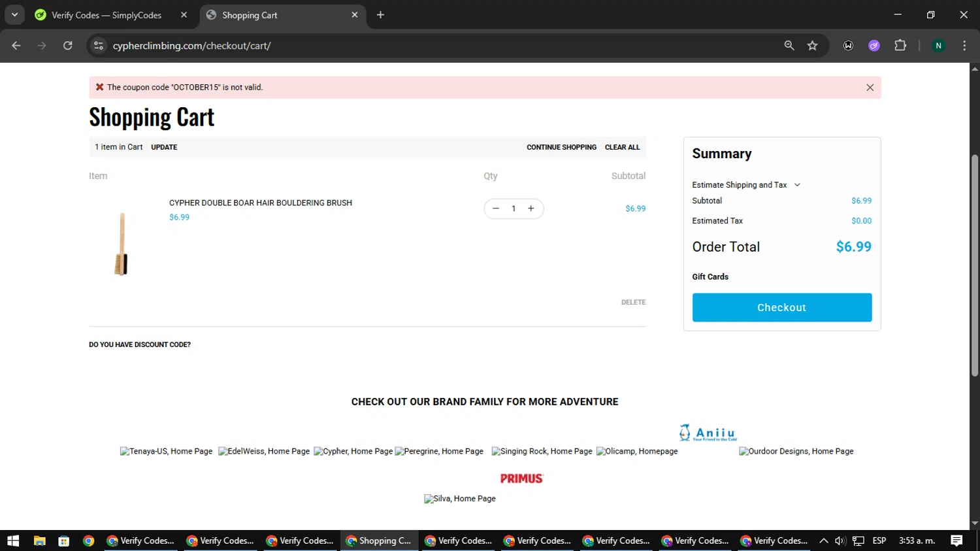Open the notification center icon

point(956,541)
